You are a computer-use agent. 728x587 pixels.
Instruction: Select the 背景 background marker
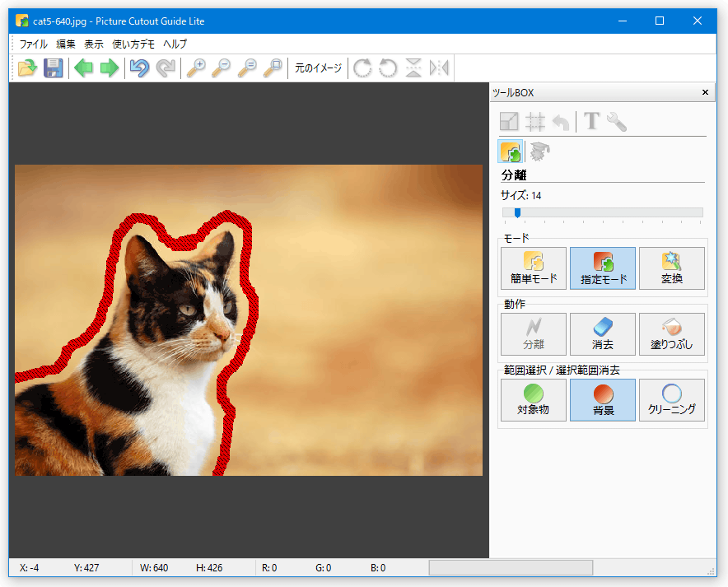pos(603,400)
